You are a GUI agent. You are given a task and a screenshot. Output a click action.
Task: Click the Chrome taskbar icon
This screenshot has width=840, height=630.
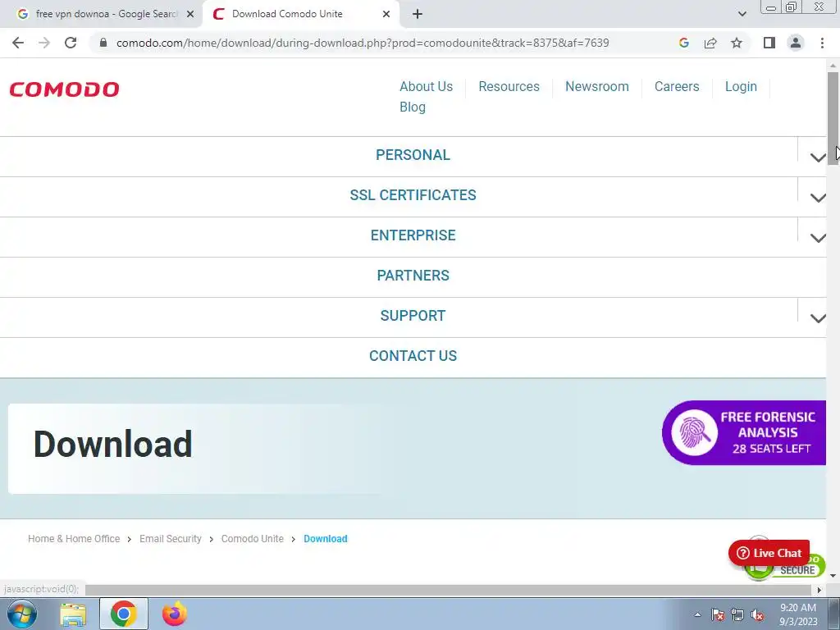pyautogui.click(x=124, y=614)
